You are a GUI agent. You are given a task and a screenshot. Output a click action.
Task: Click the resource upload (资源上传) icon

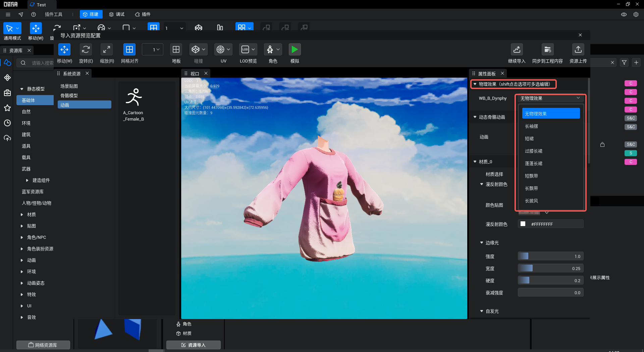(578, 50)
